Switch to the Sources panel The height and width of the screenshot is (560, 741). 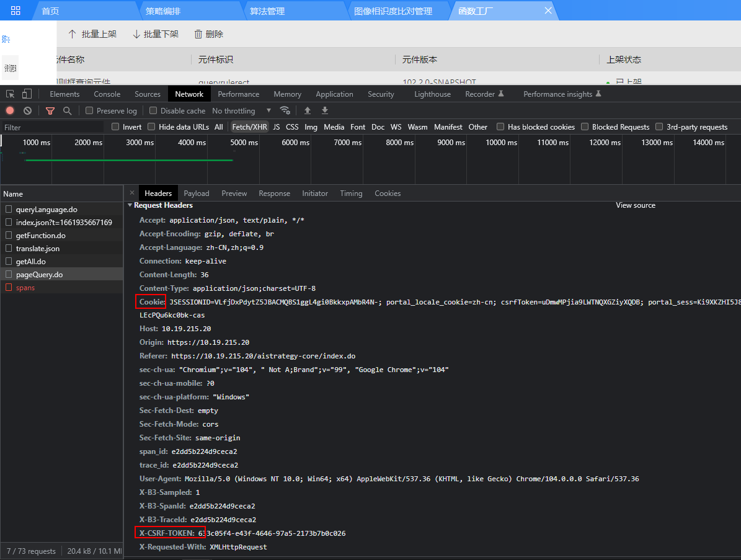pyautogui.click(x=148, y=94)
